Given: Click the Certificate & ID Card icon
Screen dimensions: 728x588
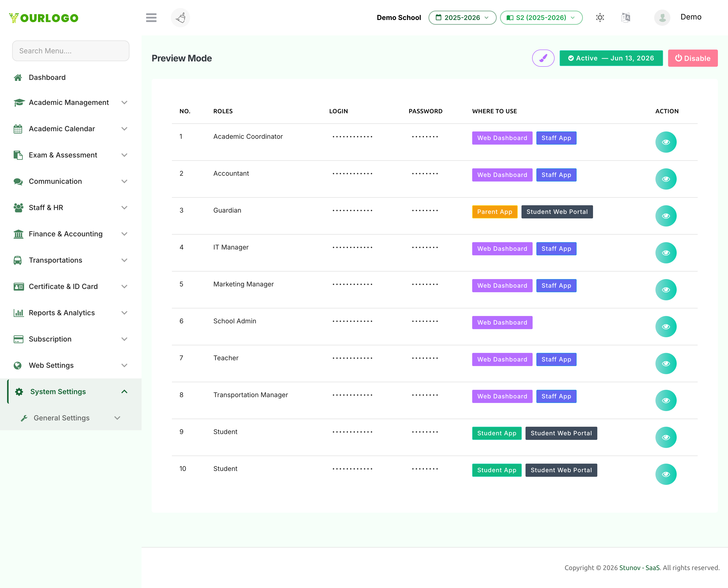Looking at the screenshot, I should pyautogui.click(x=19, y=287).
